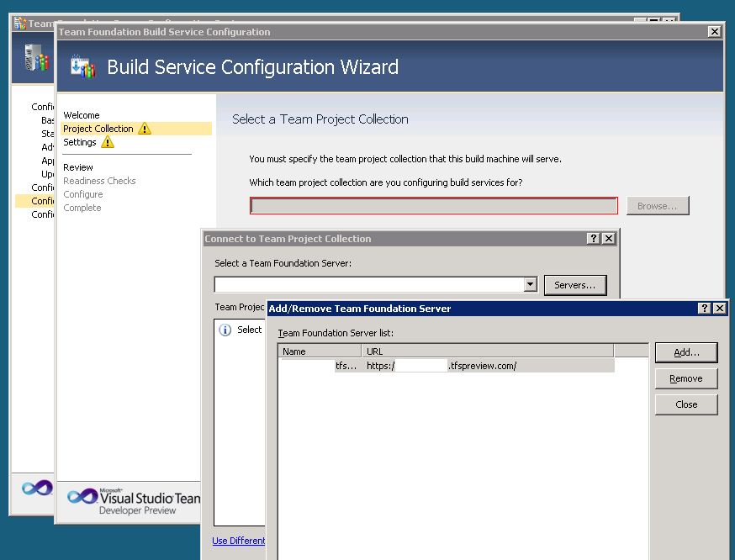Click the info icon next to Select
735x560 pixels.
(225, 330)
